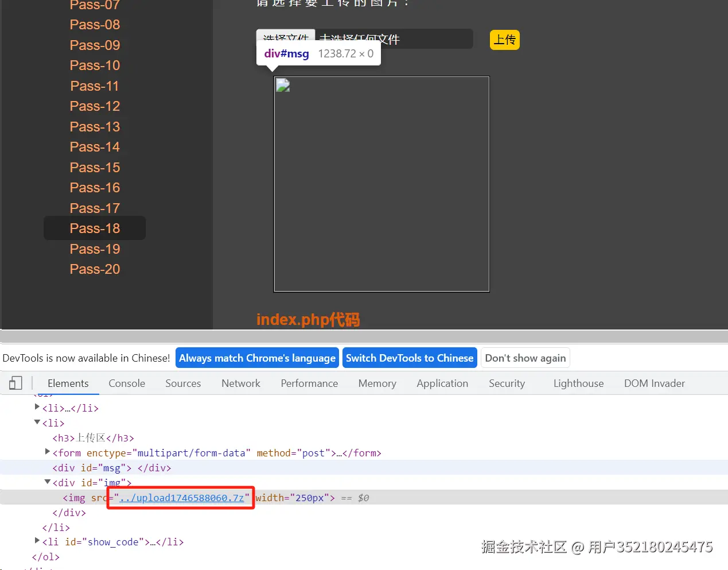Open Pass-10 in the sidebar
This screenshot has height=570, width=728.
pos(95,65)
